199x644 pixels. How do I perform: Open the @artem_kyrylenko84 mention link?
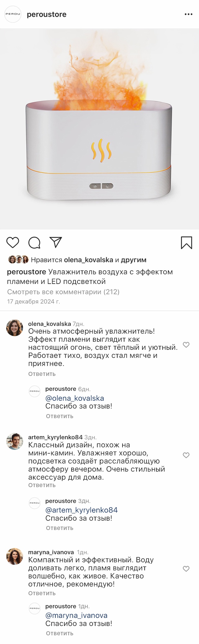tap(81, 510)
